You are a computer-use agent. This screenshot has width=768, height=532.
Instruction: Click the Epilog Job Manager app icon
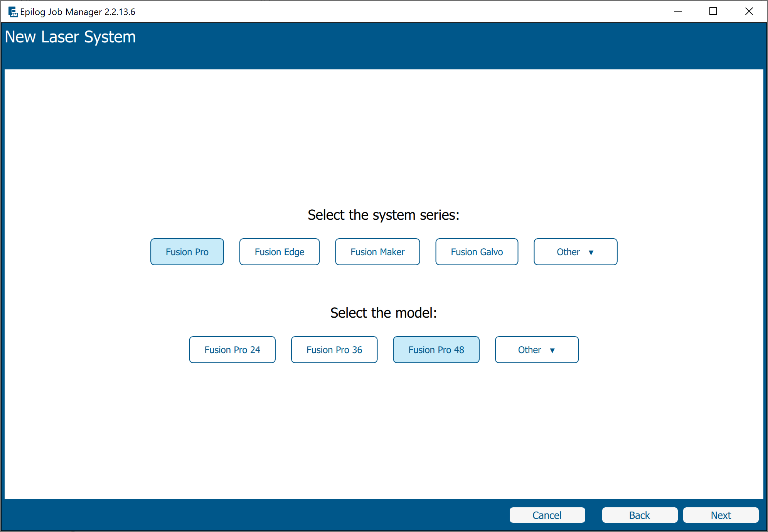(13, 12)
